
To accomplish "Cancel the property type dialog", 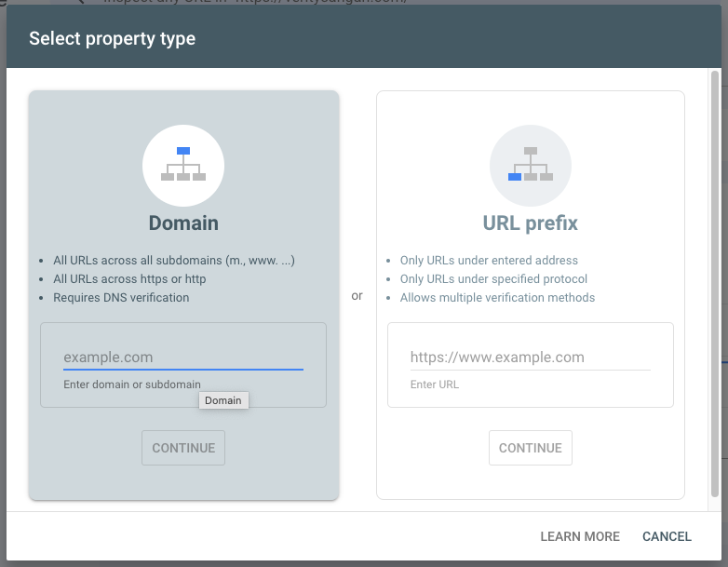I will [x=667, y=536].
